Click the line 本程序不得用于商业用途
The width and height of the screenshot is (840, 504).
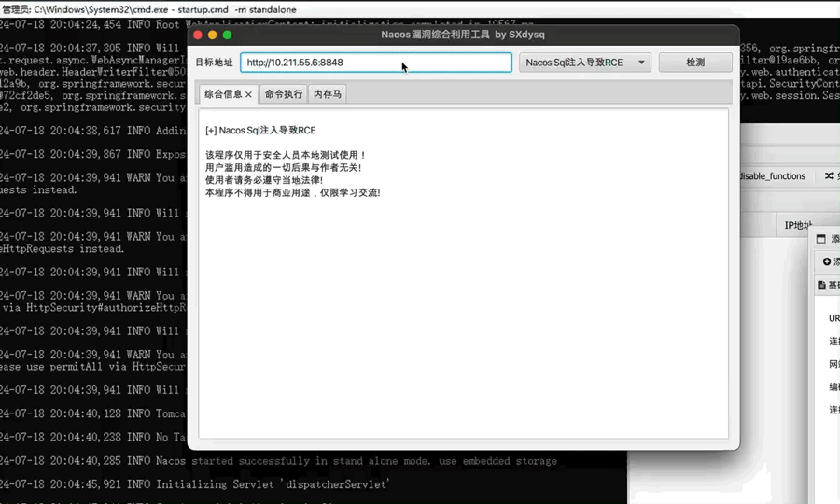point(292,193)
